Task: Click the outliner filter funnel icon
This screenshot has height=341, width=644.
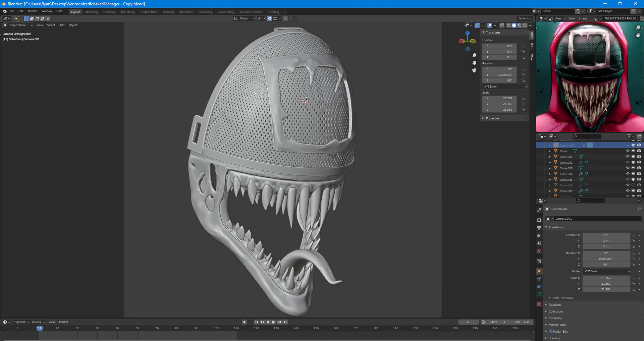Action: point(629,136)
